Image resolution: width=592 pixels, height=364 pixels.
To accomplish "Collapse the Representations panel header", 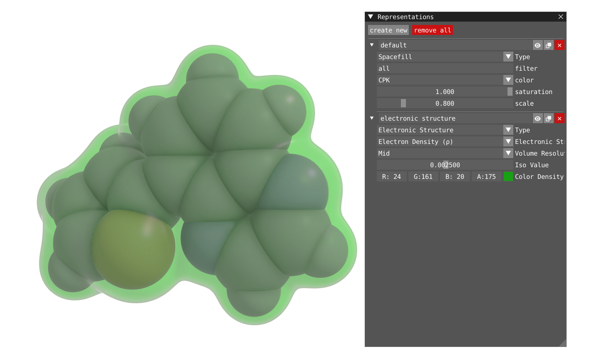I will tap(370, 17).
